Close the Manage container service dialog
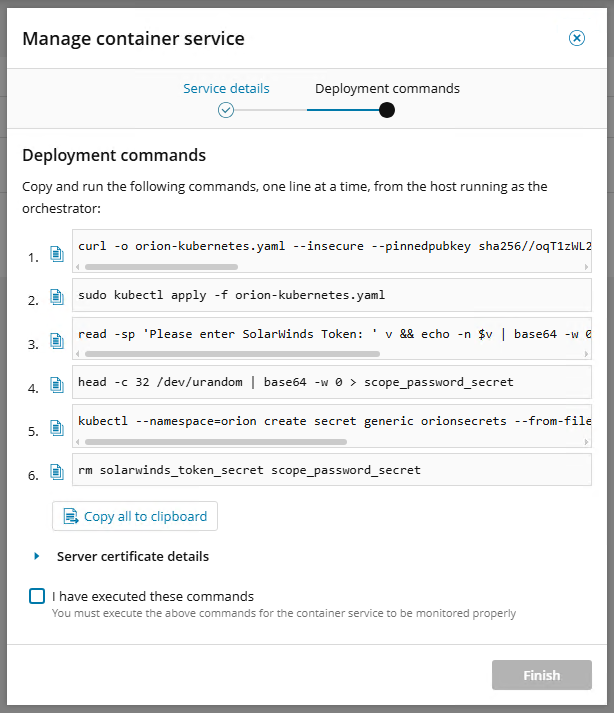This screenshot has height=713, width=614. pyautogui.click(x=576, y=38)
